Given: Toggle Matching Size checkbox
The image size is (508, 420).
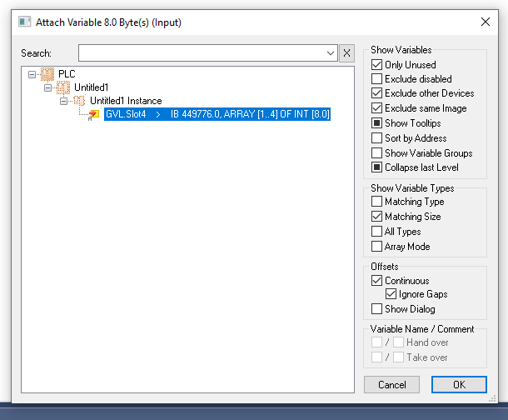Looking at the screenshot, I should click(x=376, y=216).
